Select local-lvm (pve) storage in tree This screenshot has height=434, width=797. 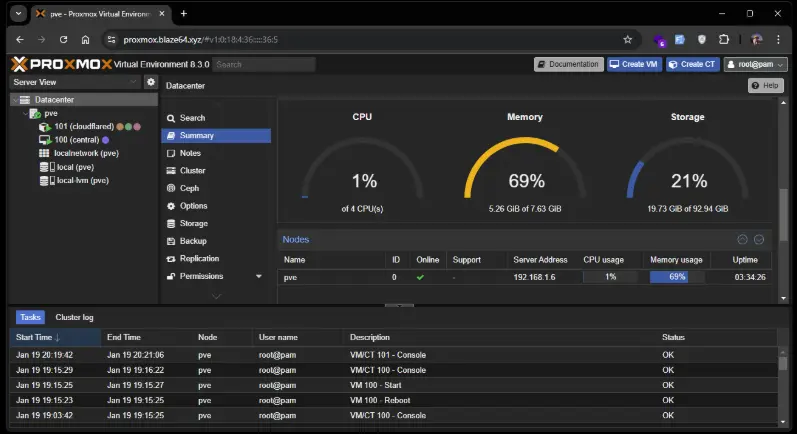click(82, 180)
